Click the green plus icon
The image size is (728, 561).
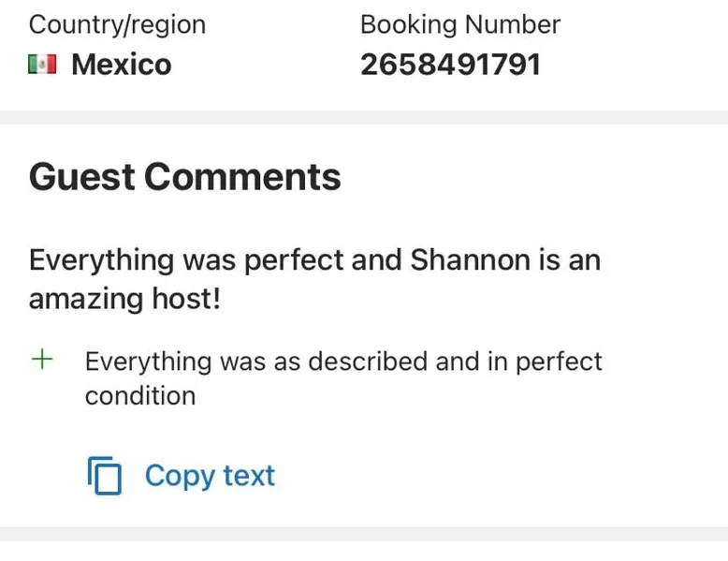pos(41,361)
